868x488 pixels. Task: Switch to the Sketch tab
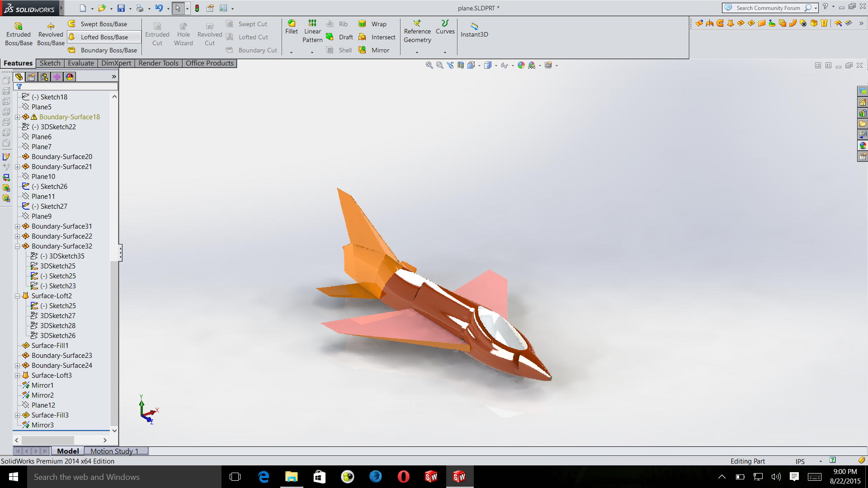(50, 63)
